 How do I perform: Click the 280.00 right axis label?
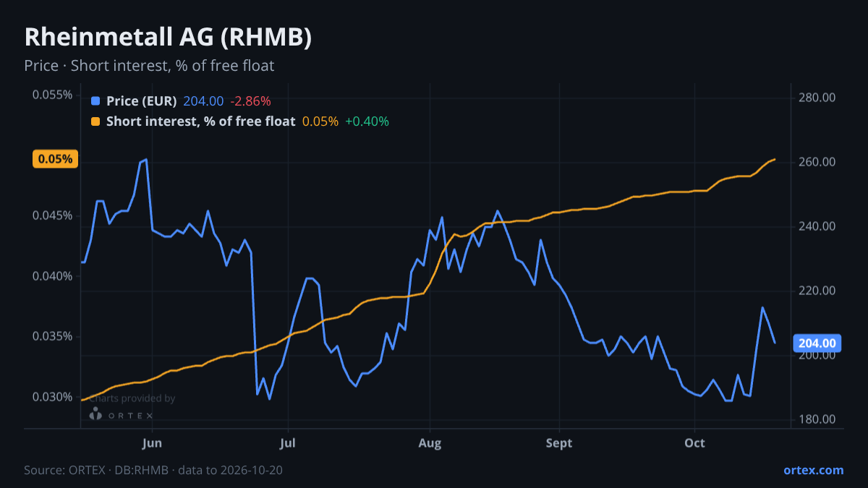tap(817, 98)
